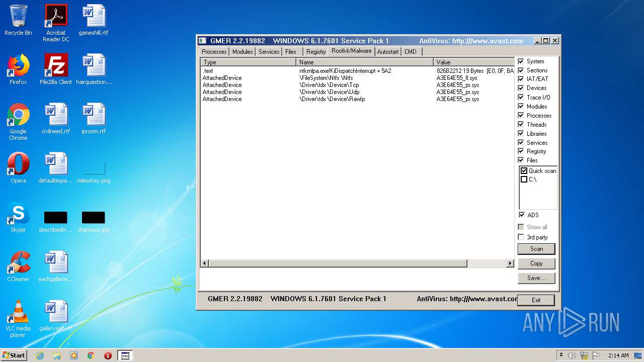Screen dimensions: 644x362
Task: Launch Google Chrome desktop shortcut
Action: [18, 122]
